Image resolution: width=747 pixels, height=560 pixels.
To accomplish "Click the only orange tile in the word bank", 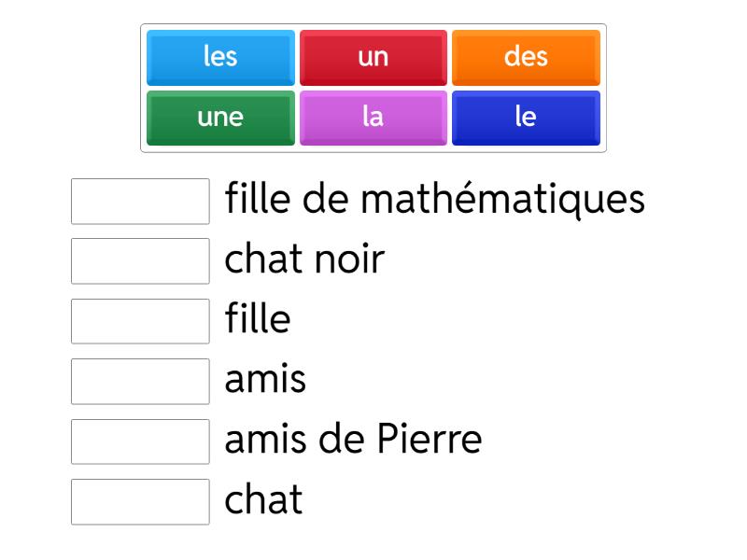I will [x=526, y=57].
